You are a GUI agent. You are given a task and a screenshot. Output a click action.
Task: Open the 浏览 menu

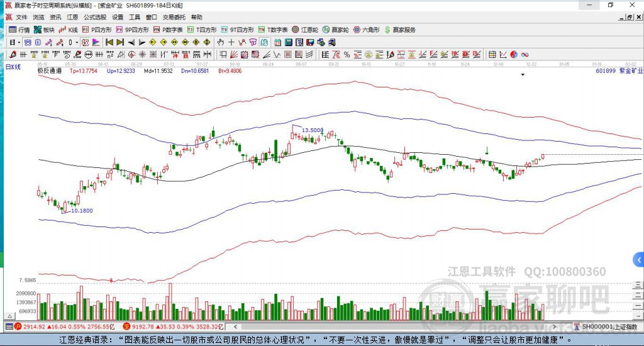(x=38, y=17)
